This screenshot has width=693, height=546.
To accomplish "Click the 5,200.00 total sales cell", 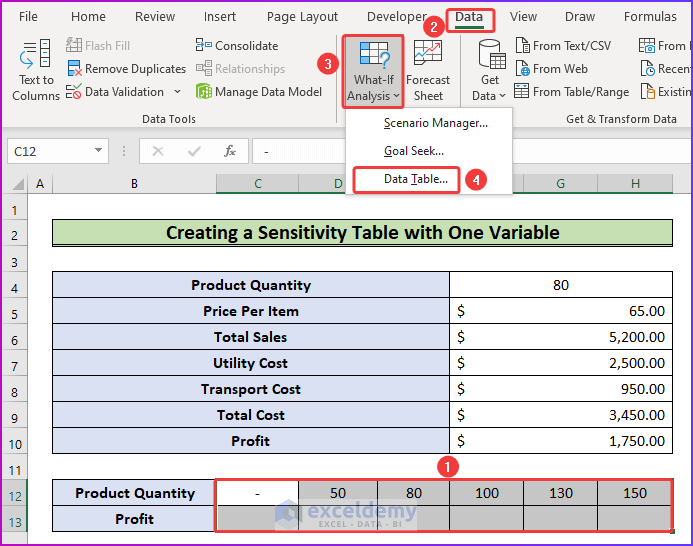I will coord(561,337).
